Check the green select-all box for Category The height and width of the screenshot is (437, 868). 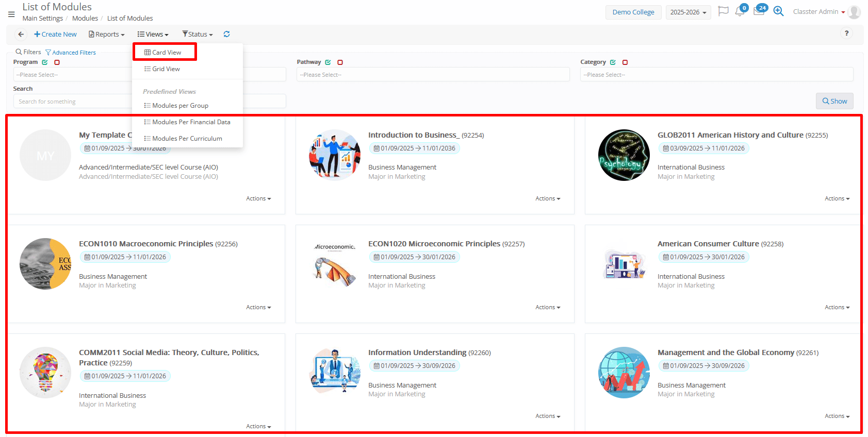pyautogui.click(x=613, y=62)
